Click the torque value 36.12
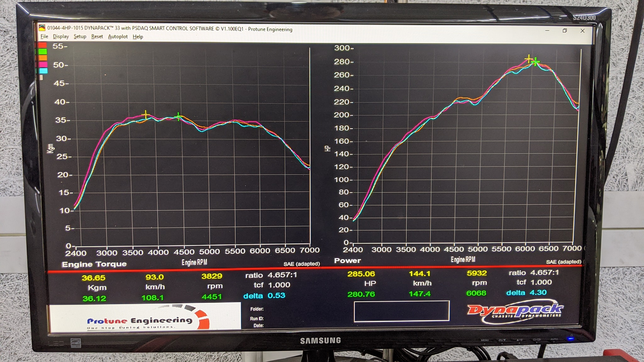The height and width of the screenshot is (362, 644). tap(94, 299)
